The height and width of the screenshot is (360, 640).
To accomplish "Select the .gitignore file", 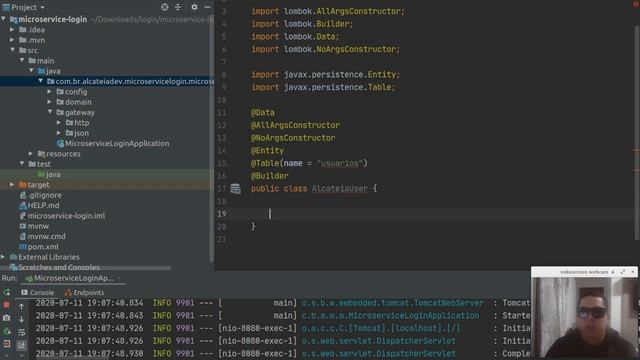I will point(44,195).
